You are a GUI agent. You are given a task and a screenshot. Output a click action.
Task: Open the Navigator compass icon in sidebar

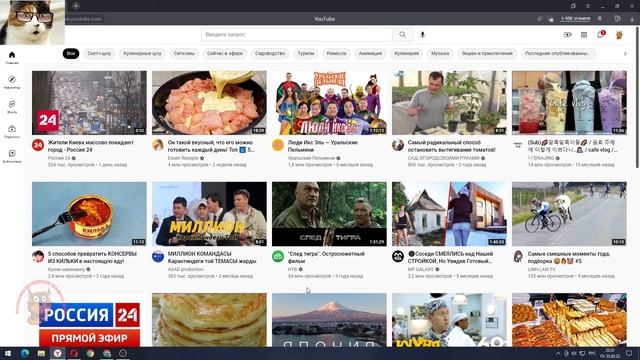(x=12, y=79)
